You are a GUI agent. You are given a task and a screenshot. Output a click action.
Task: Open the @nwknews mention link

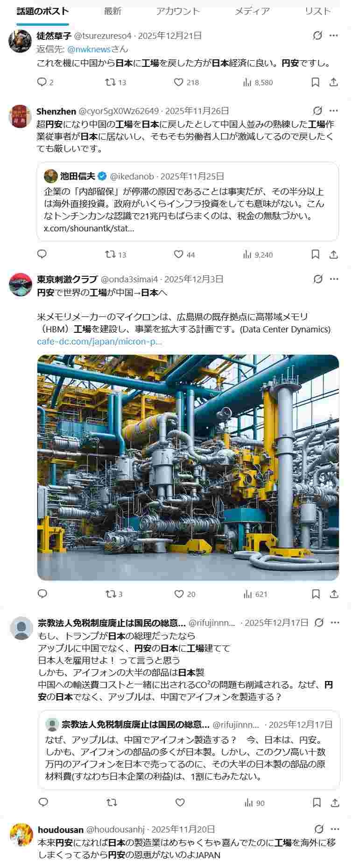(89, 49)
